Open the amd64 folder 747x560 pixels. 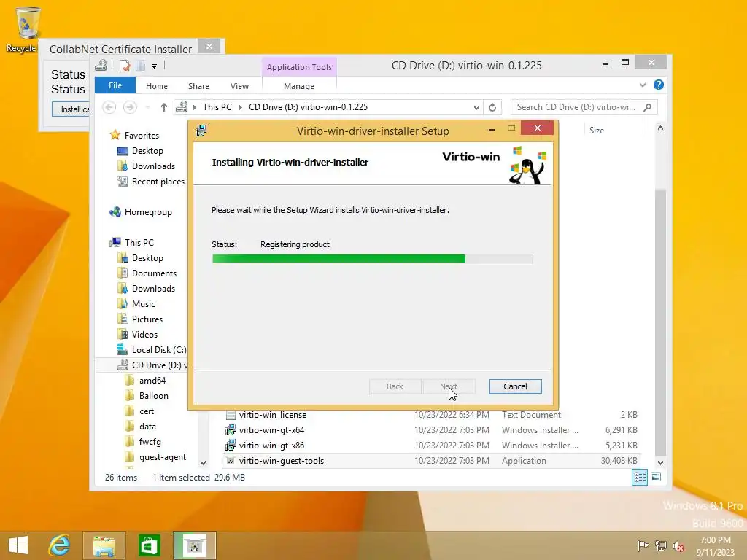(152, 381)
